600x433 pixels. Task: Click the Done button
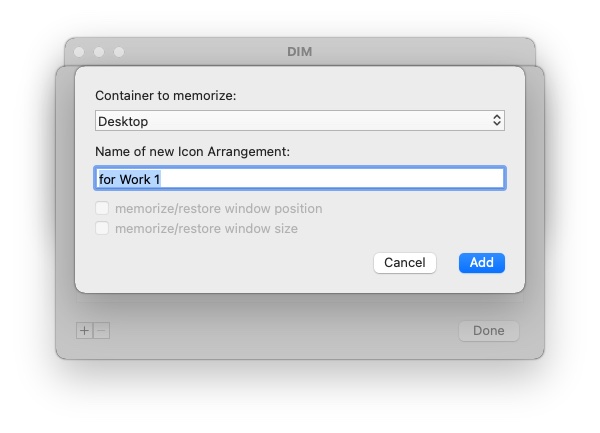pyautogui.click(x=489, y=330)
